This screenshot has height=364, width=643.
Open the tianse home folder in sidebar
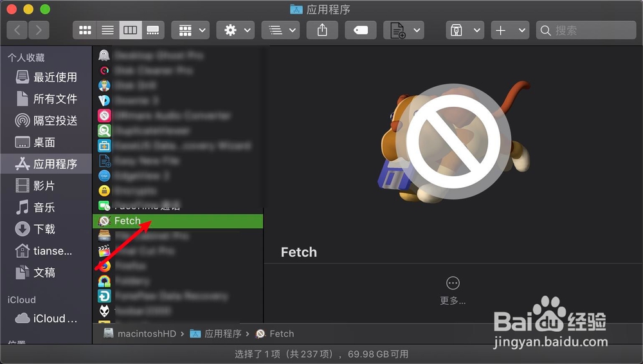click(46, 251)
